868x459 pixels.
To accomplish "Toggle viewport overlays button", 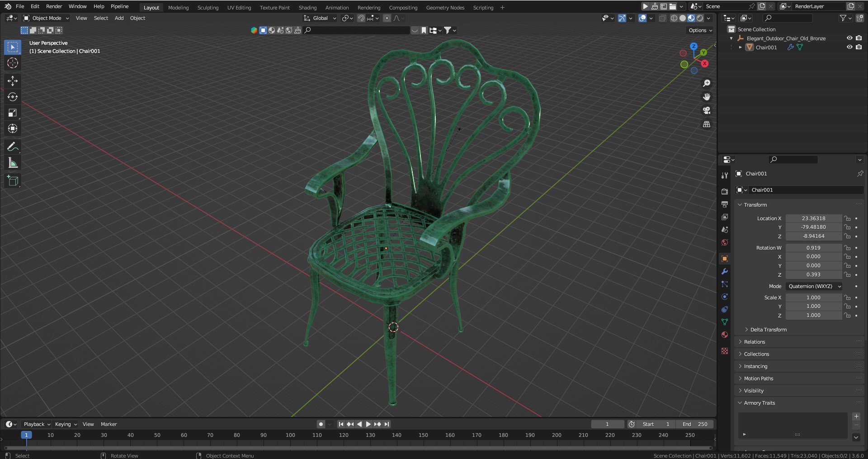I will tap(642, 18).
